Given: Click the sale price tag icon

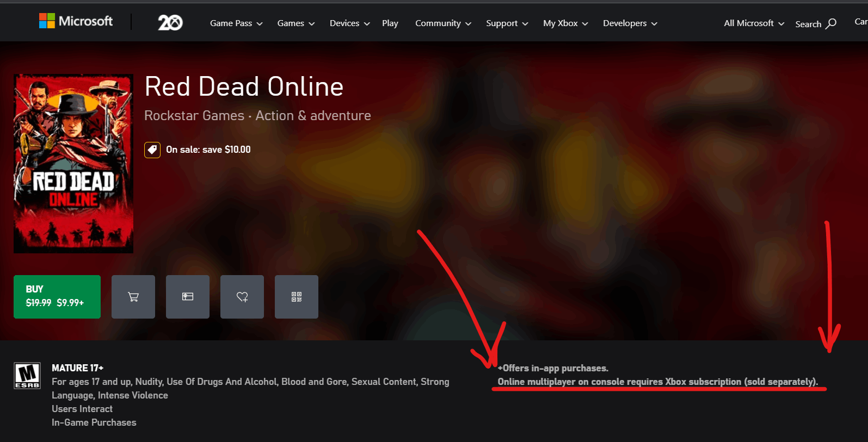Looking at the screenshot, I should click(152, 150).
